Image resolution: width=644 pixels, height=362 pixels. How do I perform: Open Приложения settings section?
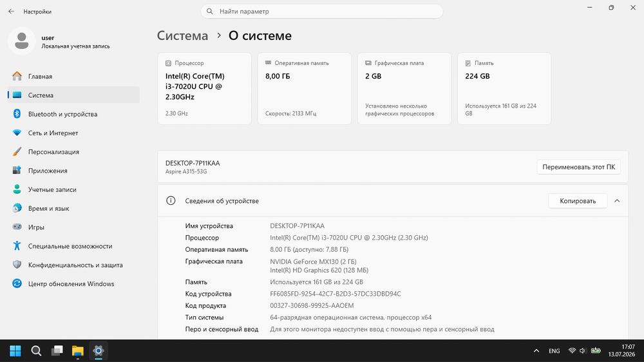pyautogui.click(x=73, y=171)
